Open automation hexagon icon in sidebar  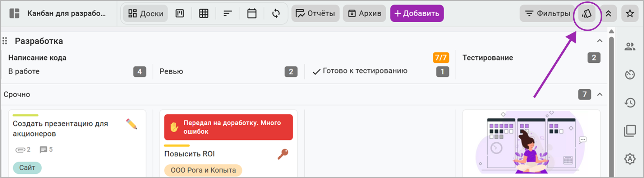click(630, 159)
